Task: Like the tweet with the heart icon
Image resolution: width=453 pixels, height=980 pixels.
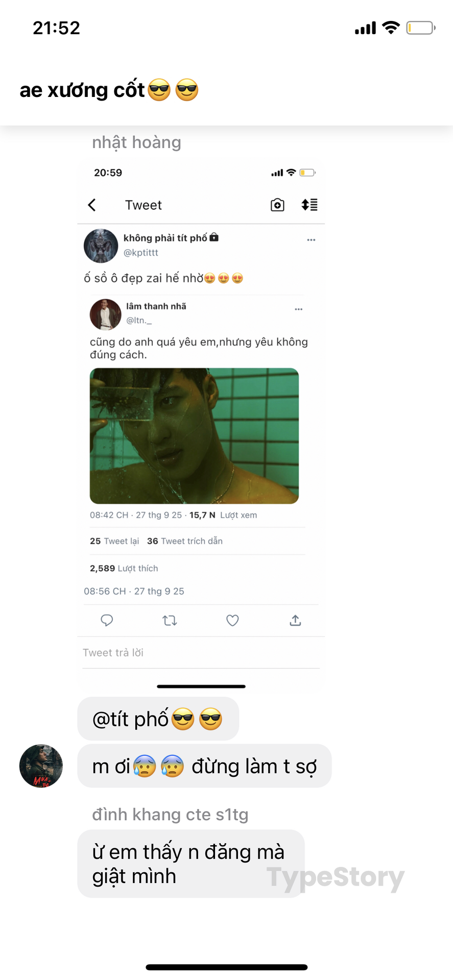Action: (x=232, y=621)
